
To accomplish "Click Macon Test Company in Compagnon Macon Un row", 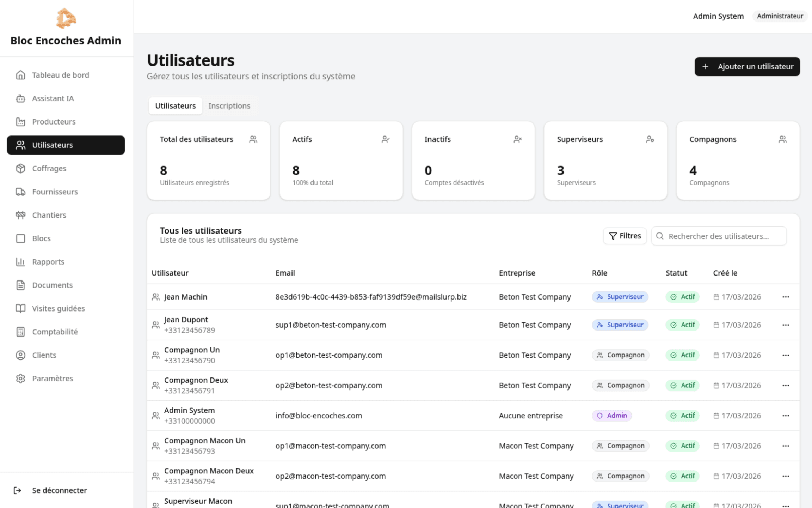I will pos(536,446).
